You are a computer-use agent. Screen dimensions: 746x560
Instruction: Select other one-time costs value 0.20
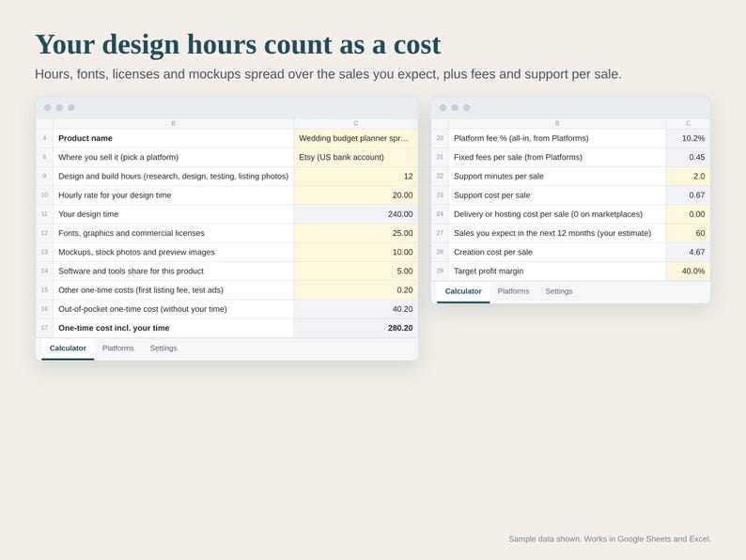pos(356,290)
